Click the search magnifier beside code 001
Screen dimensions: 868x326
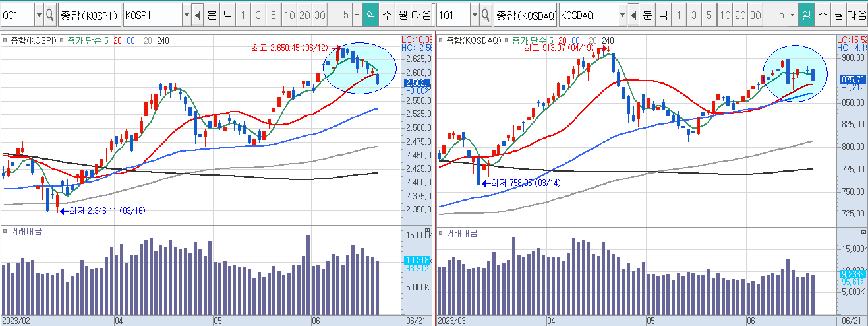click(x=50, y=15)
